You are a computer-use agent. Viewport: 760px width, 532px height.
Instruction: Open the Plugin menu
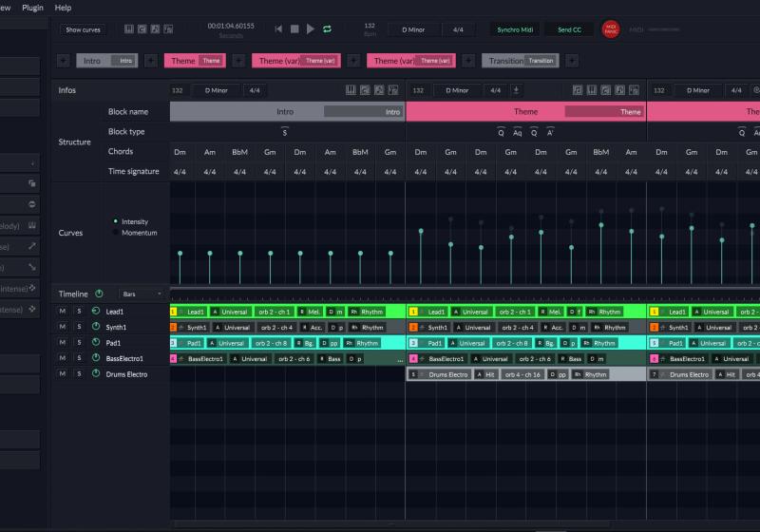pyautogui.click(x=32, y=8)
